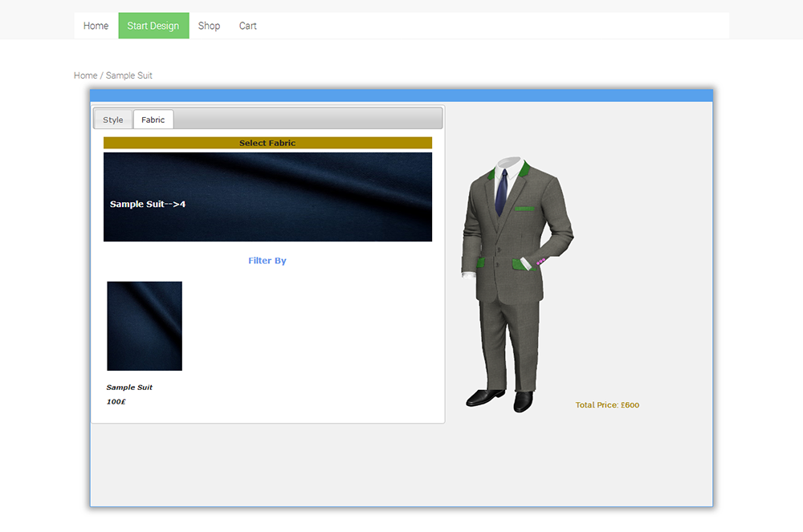Click the Sample Suit-->4 banner caption

[148, 204]
